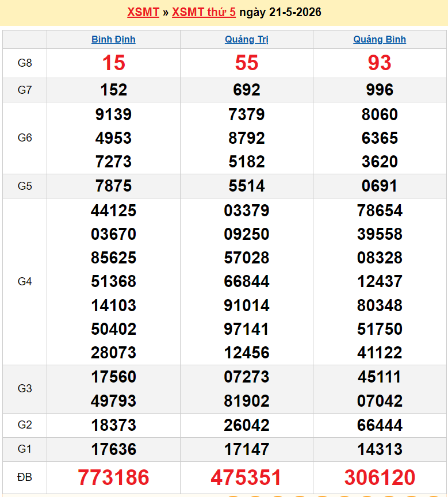Click the G4 number 39558
448x497 pixels.
click(x=380, y=234)
